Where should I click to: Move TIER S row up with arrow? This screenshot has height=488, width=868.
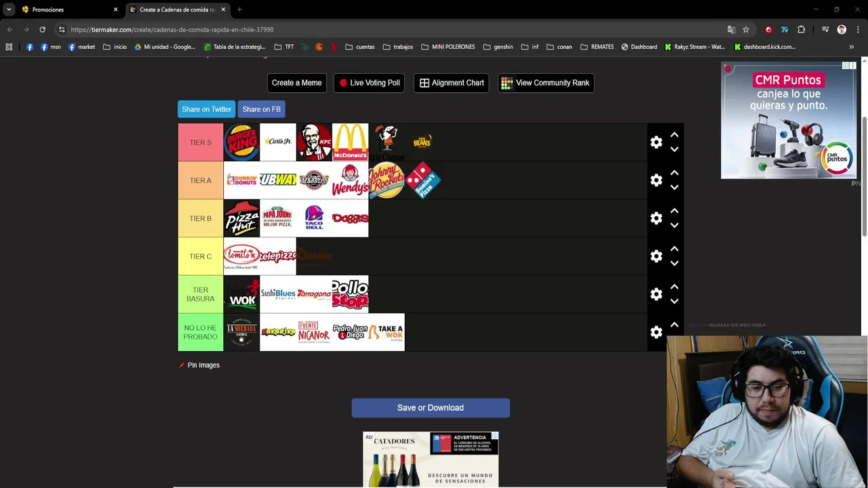tap(674, 135)
